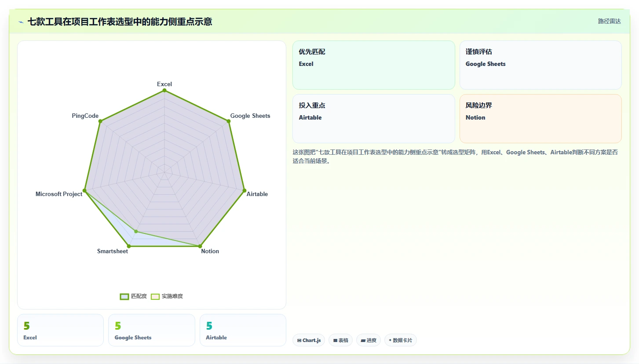Click the Notion radar data point

[200, 246]
